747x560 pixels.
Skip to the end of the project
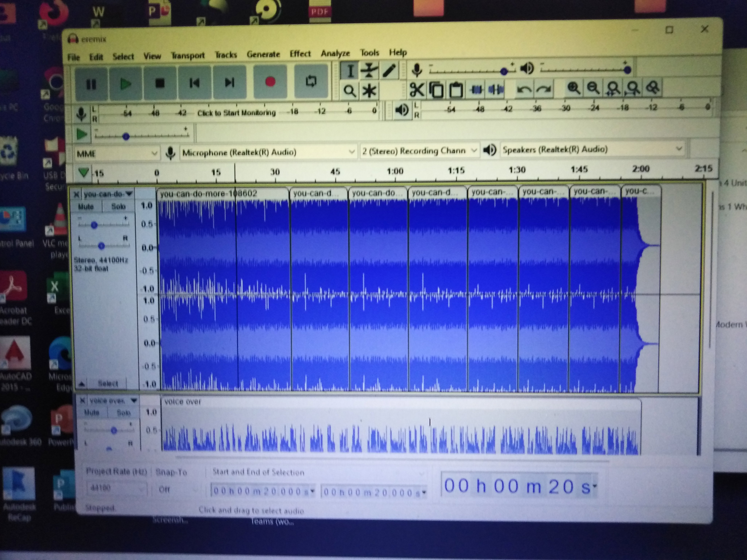click(x=229, y=82)
